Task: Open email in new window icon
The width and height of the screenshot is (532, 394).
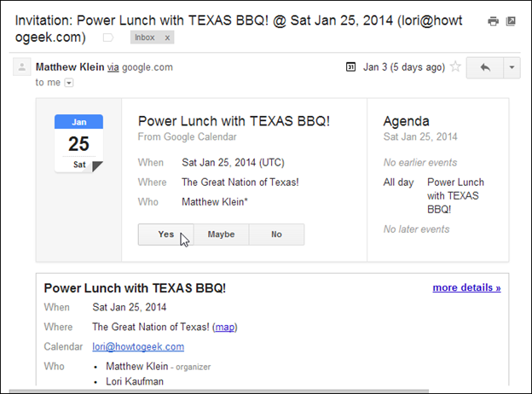Action: coord(511,21)
